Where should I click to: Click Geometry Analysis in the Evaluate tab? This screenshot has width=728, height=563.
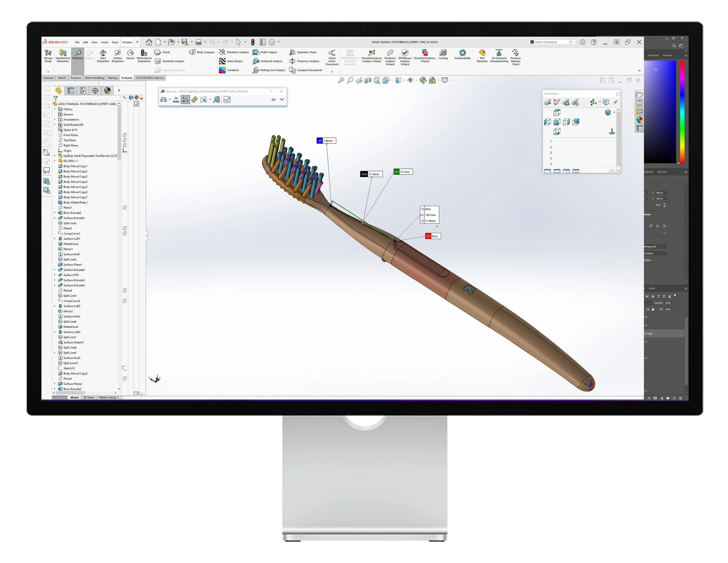pyautogui.click(x=170, y=61)
